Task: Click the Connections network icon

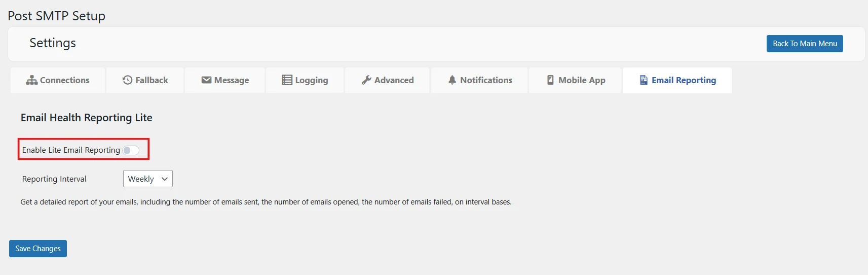Action: point(32,80)
